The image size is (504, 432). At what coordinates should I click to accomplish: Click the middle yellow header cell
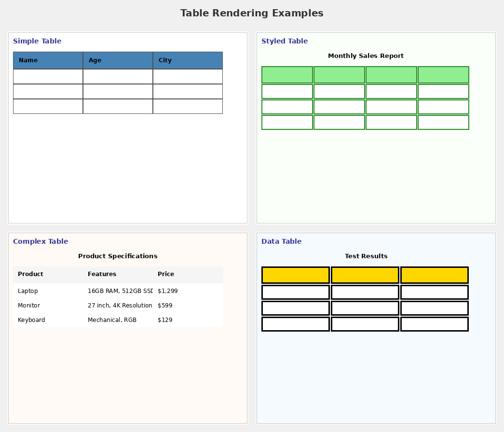point(365,275)
